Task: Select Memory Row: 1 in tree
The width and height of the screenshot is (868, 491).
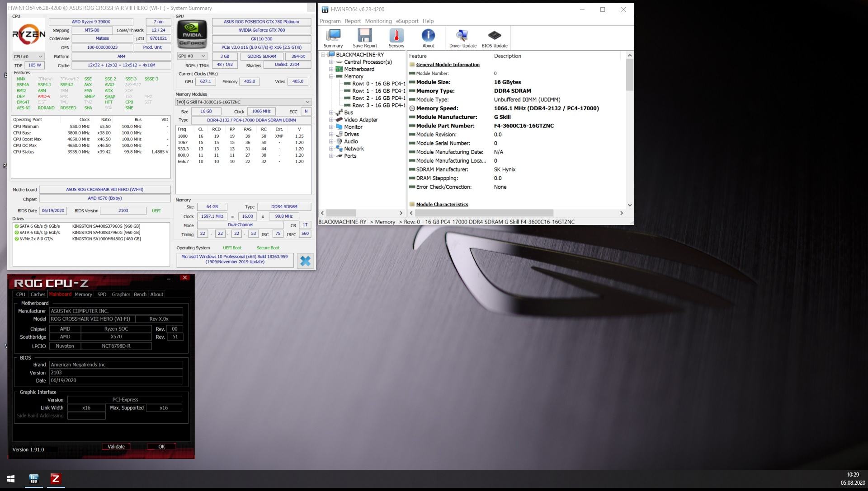Action: (378, 91)
